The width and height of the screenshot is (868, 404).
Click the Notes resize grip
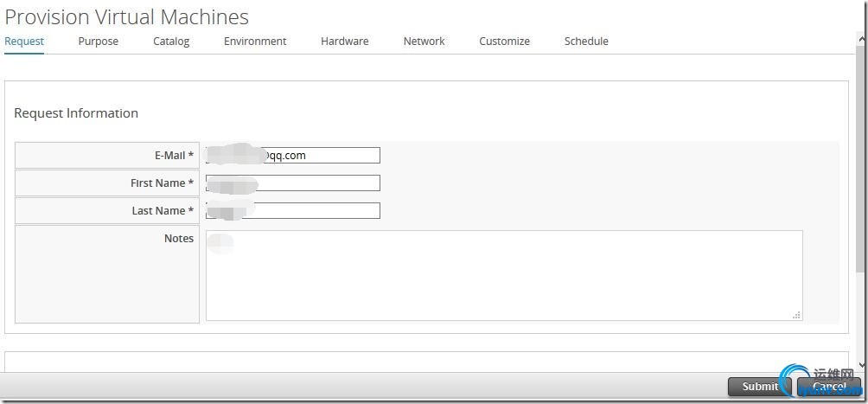(796, 315)
